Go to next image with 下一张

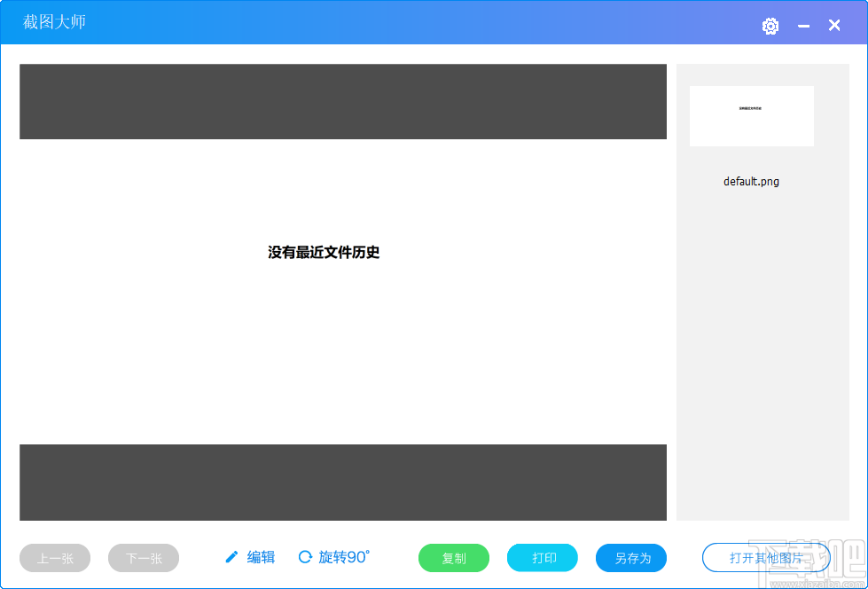click(x=143, y=558)
